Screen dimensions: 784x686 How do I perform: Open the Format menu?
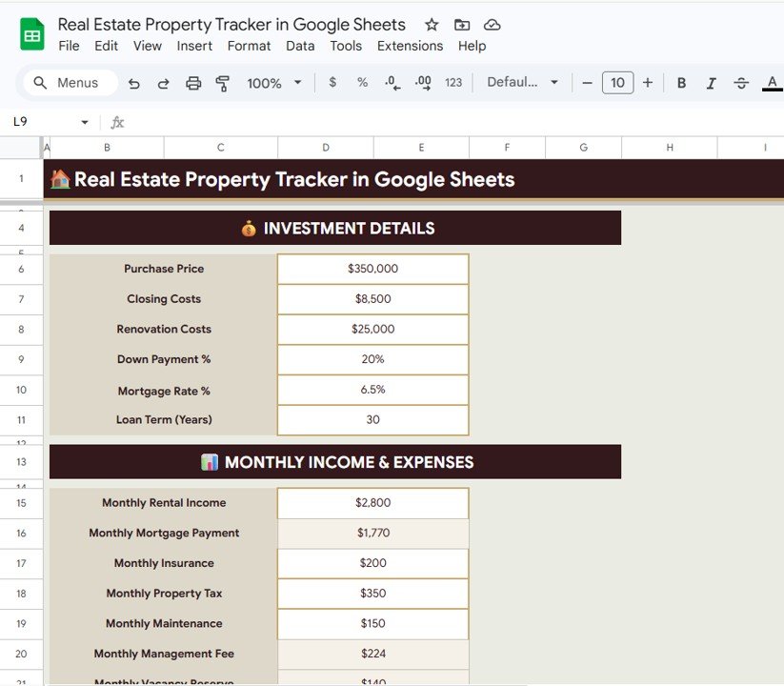(249, 46)
